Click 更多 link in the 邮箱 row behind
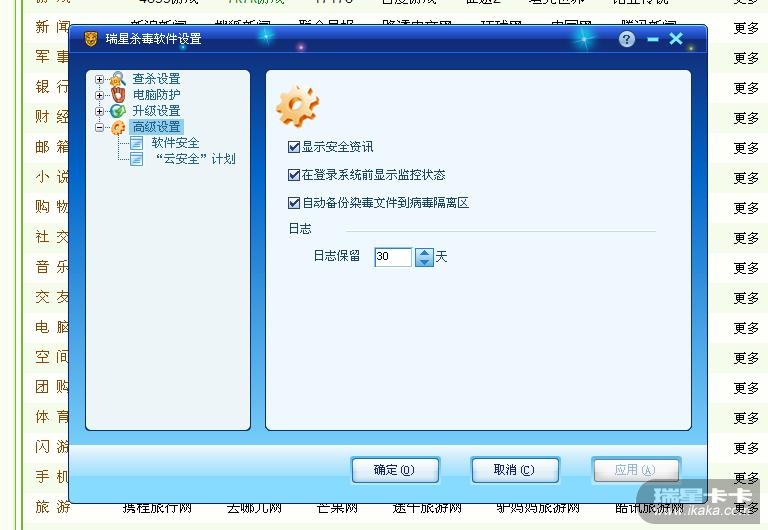 pyautogui.click(x=746, y=148)
